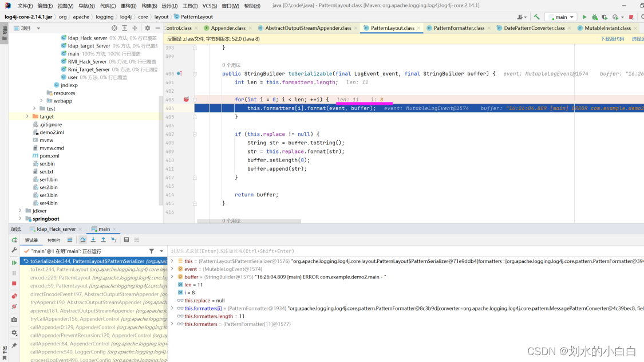
Task: Expand the test folder
Action: pos(34,108)
